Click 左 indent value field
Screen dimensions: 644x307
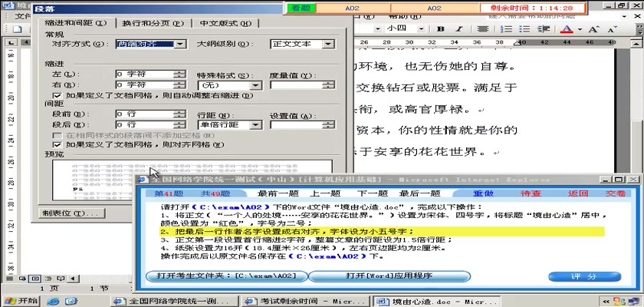[x=145, y=74]
